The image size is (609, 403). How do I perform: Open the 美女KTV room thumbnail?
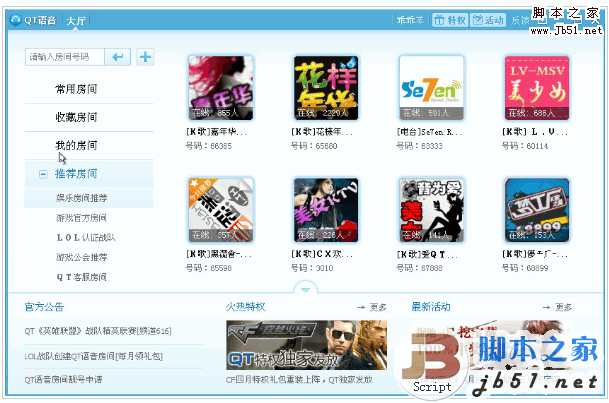[326, 210]
